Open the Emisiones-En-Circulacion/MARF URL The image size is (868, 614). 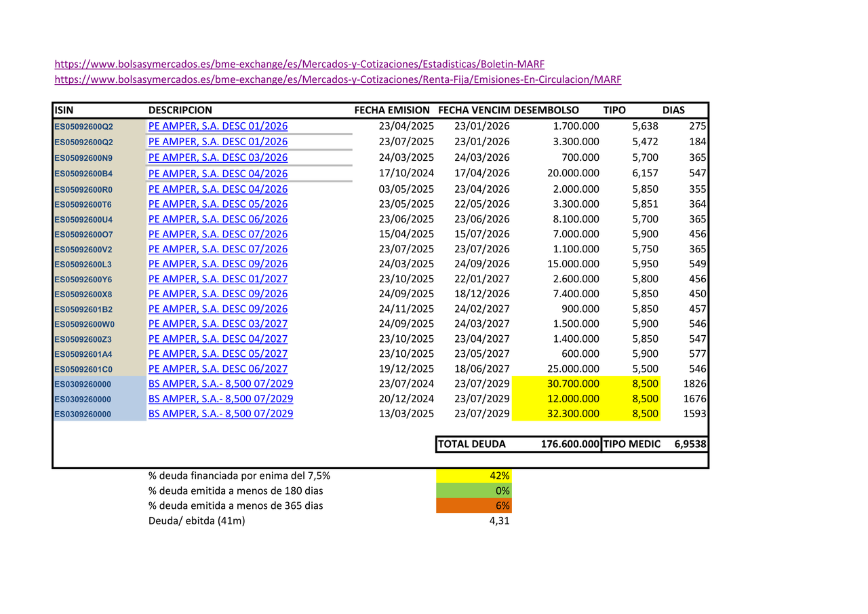coord(338,79)
